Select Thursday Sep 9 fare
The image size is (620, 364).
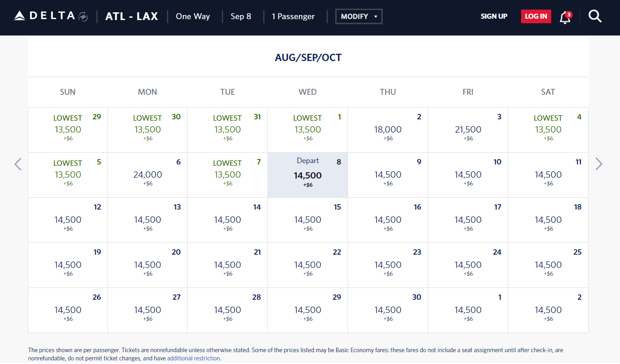(x=388, y=175)
